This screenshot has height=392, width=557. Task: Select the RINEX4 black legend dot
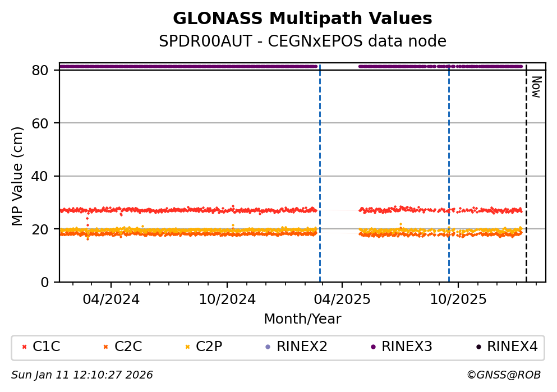(x=478, y=347)
